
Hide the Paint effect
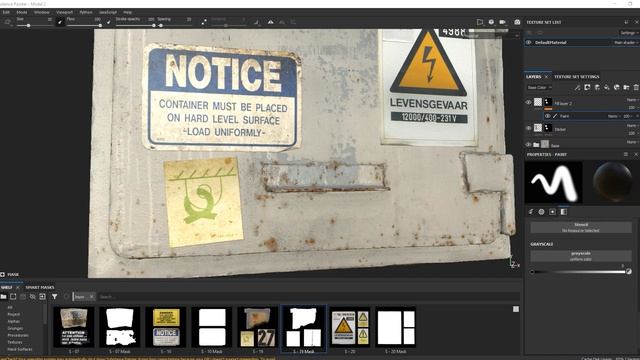547,116
